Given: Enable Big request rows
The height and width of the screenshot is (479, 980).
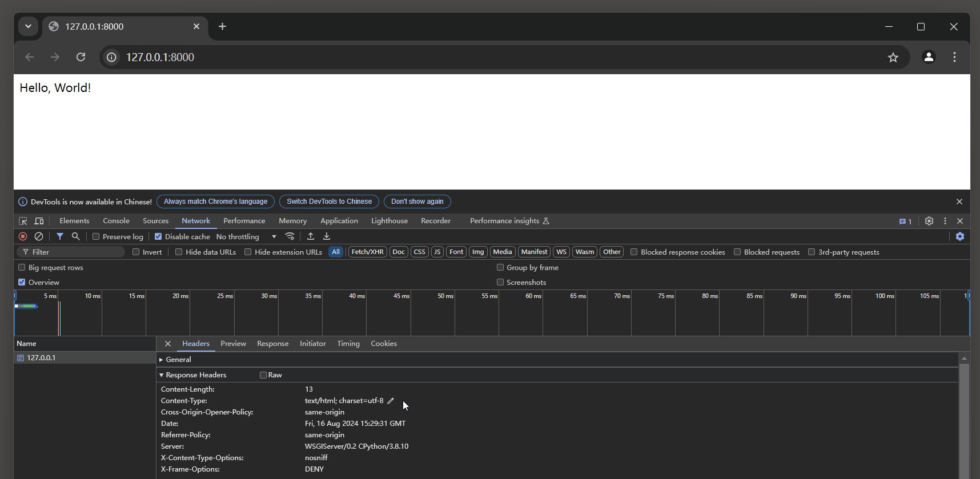Looking at the screenshot, I should 22,267.
